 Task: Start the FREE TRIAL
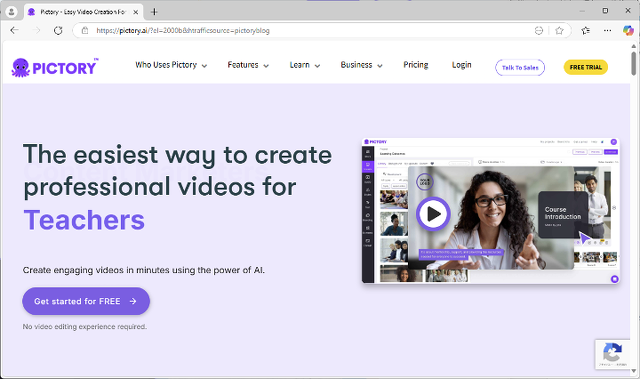586,67
